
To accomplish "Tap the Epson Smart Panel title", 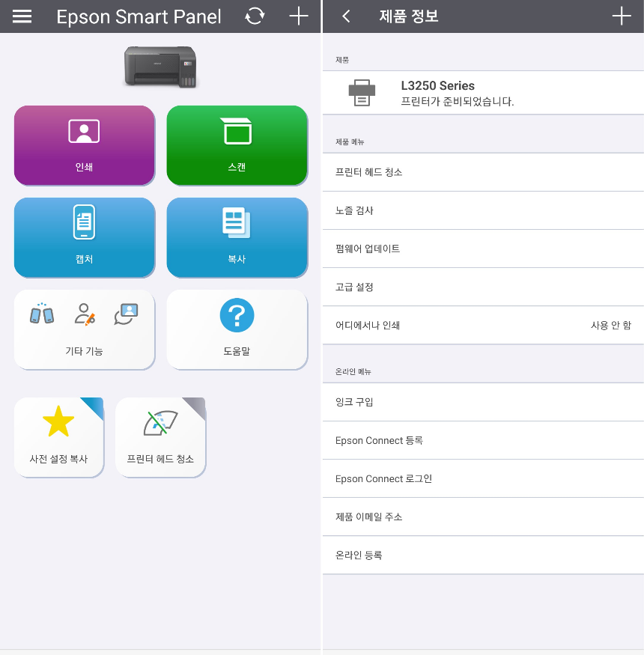I will coord(139,16).
